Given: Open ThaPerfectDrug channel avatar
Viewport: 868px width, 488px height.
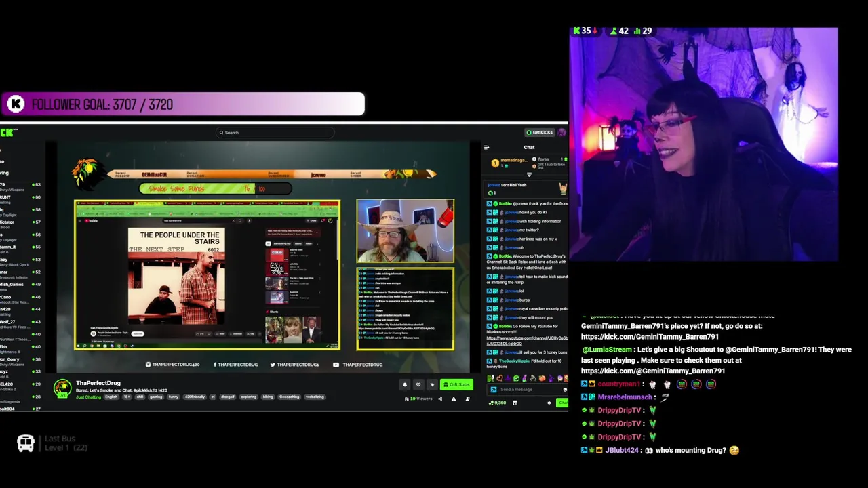Looking at the screenshot, I should [62, 389].
